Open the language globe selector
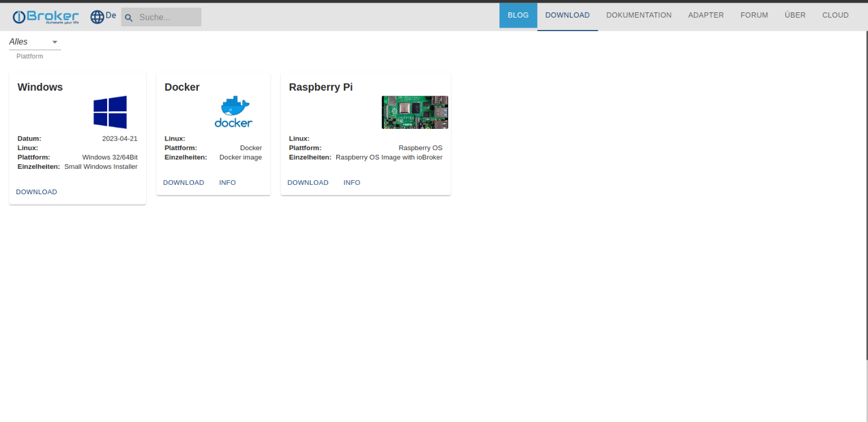The width and height of the screenshot is (868, 422). (97, 17)
